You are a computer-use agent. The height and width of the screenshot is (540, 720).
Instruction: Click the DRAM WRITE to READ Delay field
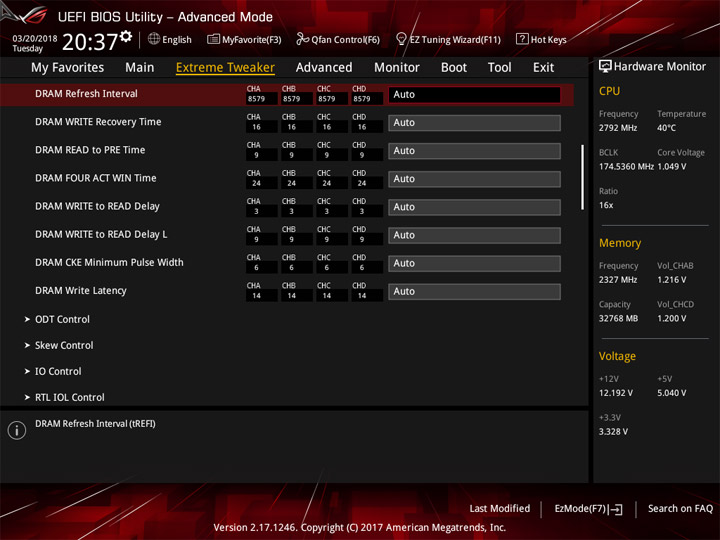coord(474,207)
